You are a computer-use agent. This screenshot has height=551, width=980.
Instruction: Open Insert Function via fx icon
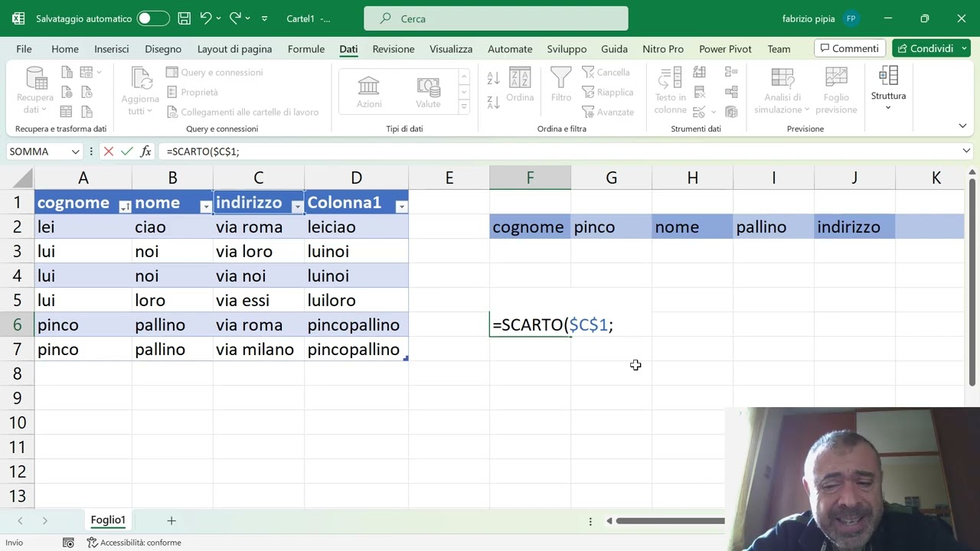tap(145, 152)
